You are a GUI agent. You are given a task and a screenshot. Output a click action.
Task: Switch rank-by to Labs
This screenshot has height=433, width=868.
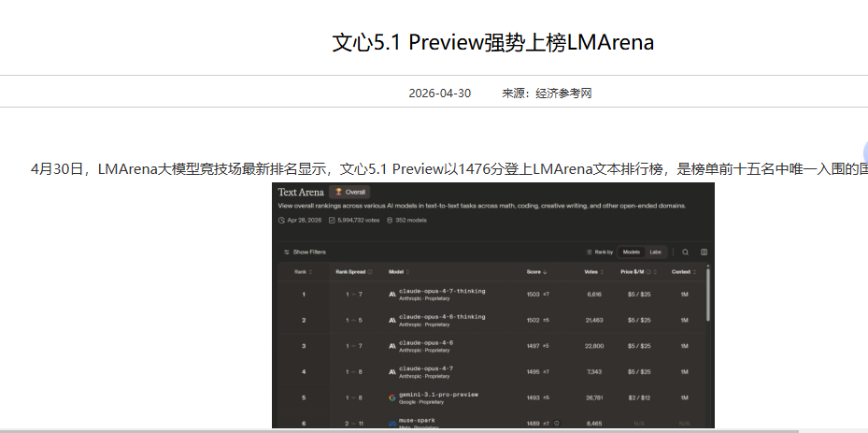[x=655, y=253]
